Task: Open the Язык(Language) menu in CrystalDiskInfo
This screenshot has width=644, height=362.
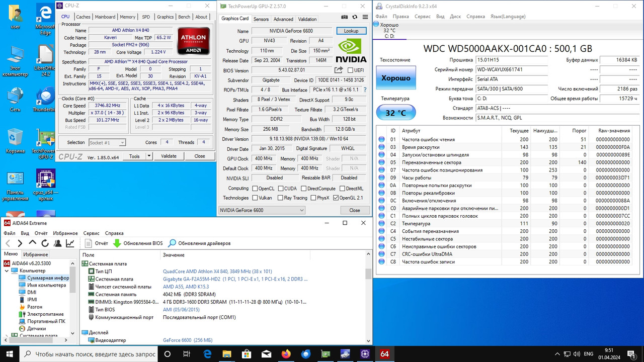Action: 508,16
